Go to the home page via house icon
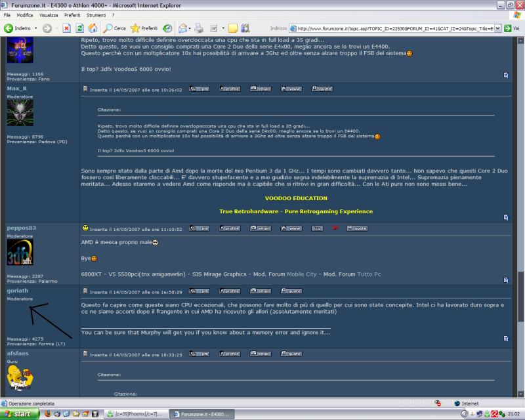Viewport: 525px width, 420px height. click(93, 28)
